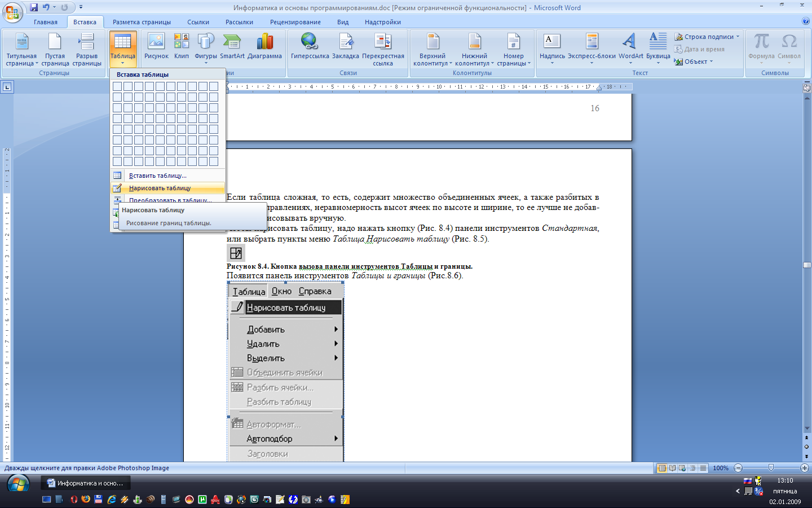Open the footer menu (Нижний колонтитул)
The image size is (812, 508).
[x=474, y=50]
